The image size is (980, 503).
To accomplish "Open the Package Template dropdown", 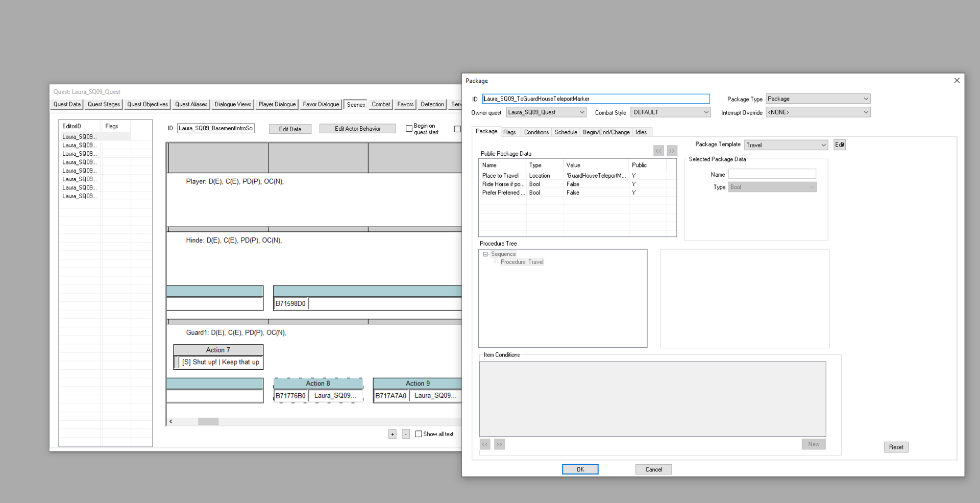I will (786, 145).
